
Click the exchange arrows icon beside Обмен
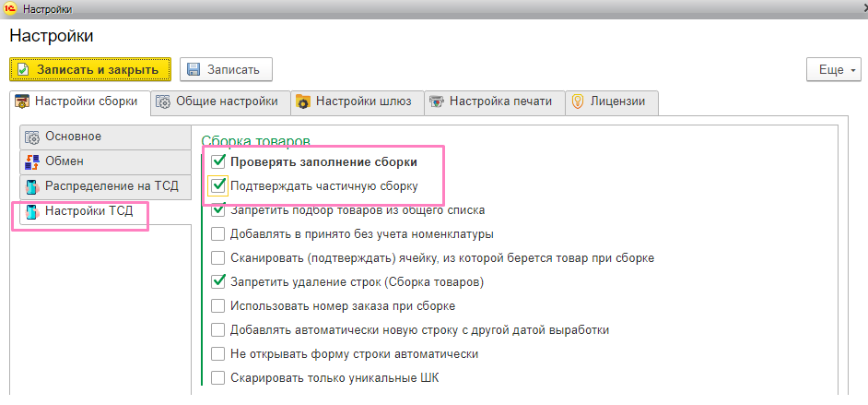point(32,161)
